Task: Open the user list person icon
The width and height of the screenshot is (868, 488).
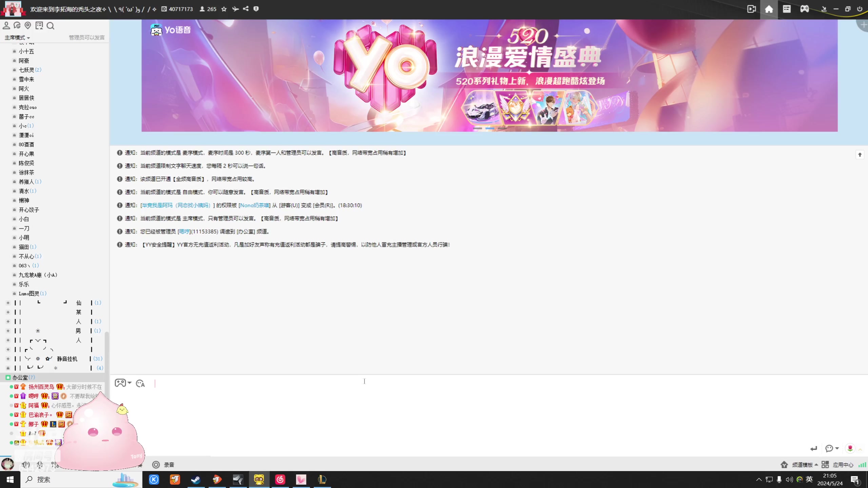Action: pyautogui.click(x=6, y=25)
